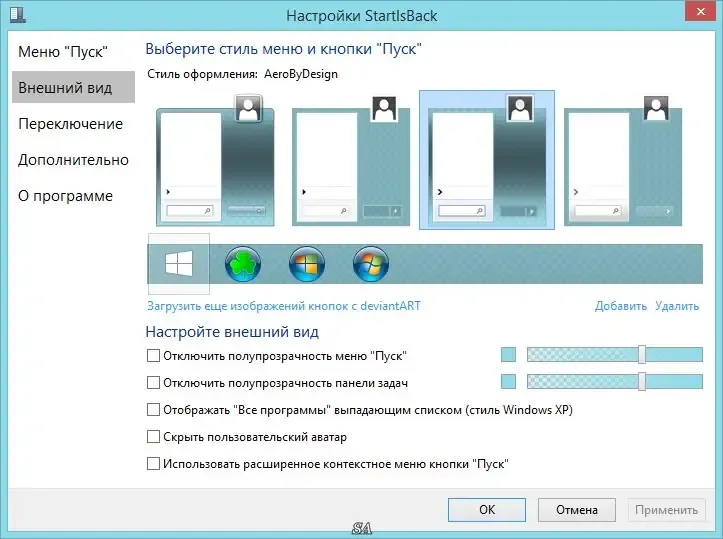Open taskbar color swatch
Screen dimensions: 723x539
coord(508,382)
